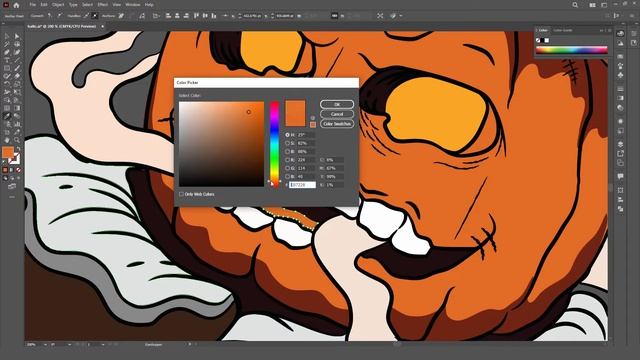The width and height of the screenshot is (640, 360).
Task: Click the saturation-brightness color field
Action: click(222, 144)
